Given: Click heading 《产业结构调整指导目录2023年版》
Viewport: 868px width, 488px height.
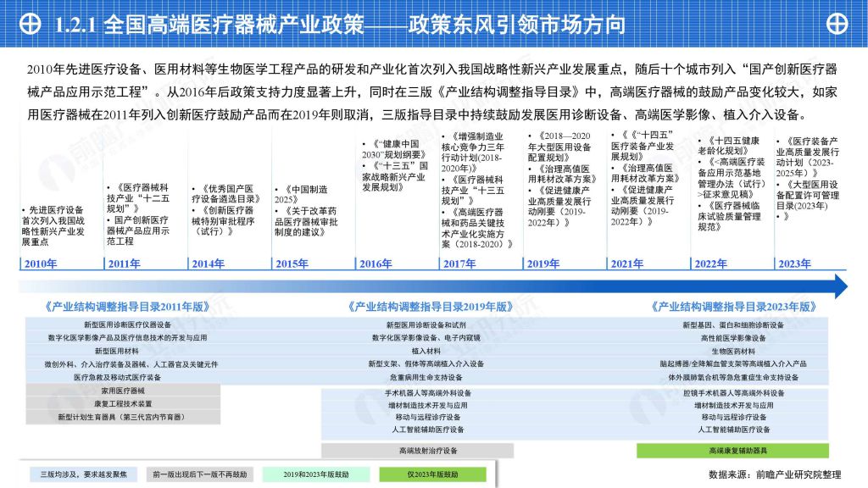Looking at the screenshot, I should click(x=733, y=307).
